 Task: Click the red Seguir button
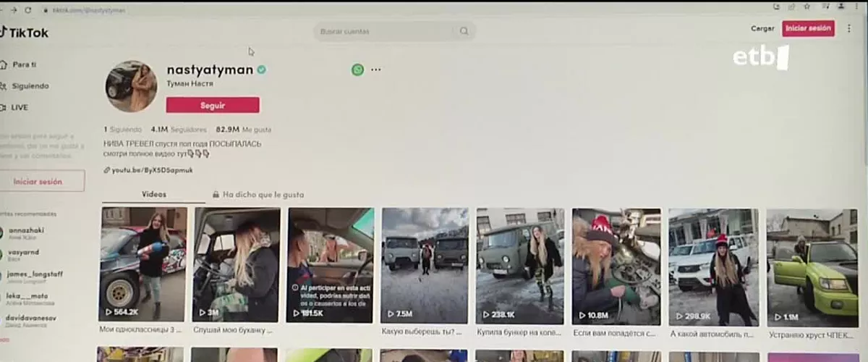pyautogui.click(x=213, y=105)
